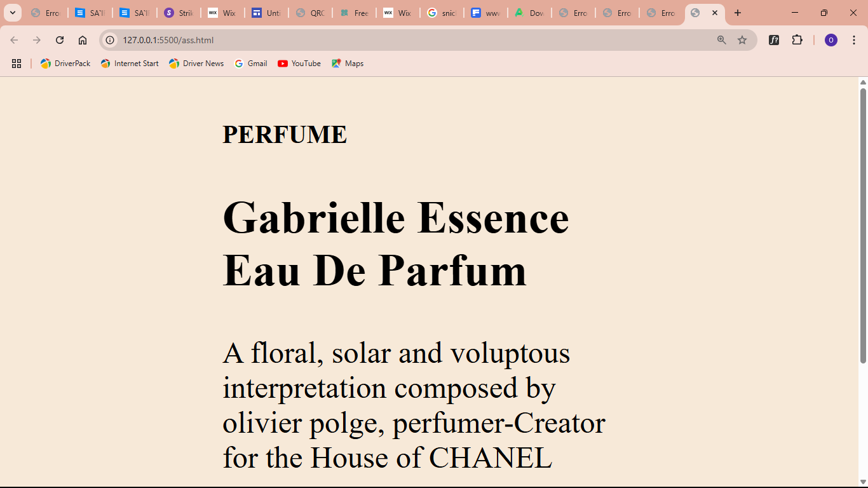Switch to the QRC tab

point(311,13)
